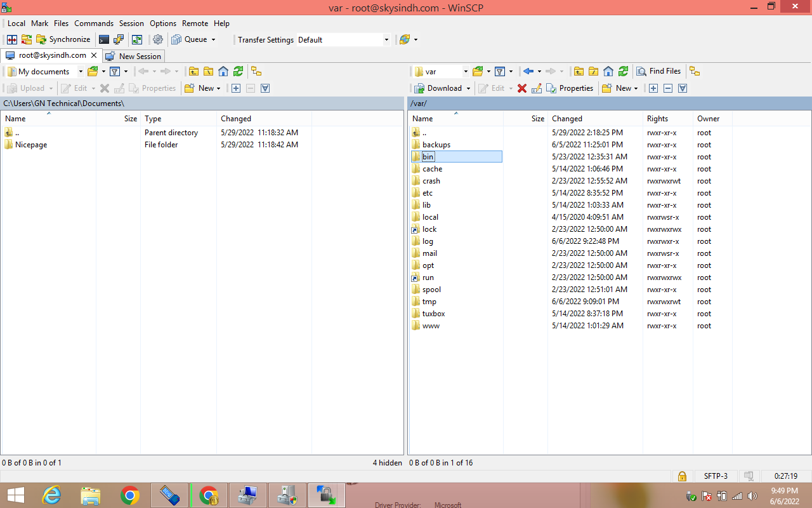The width and height of the screenshot is (812, 508).
Task: Click the Windows Start button
Action: coord(15,495)
